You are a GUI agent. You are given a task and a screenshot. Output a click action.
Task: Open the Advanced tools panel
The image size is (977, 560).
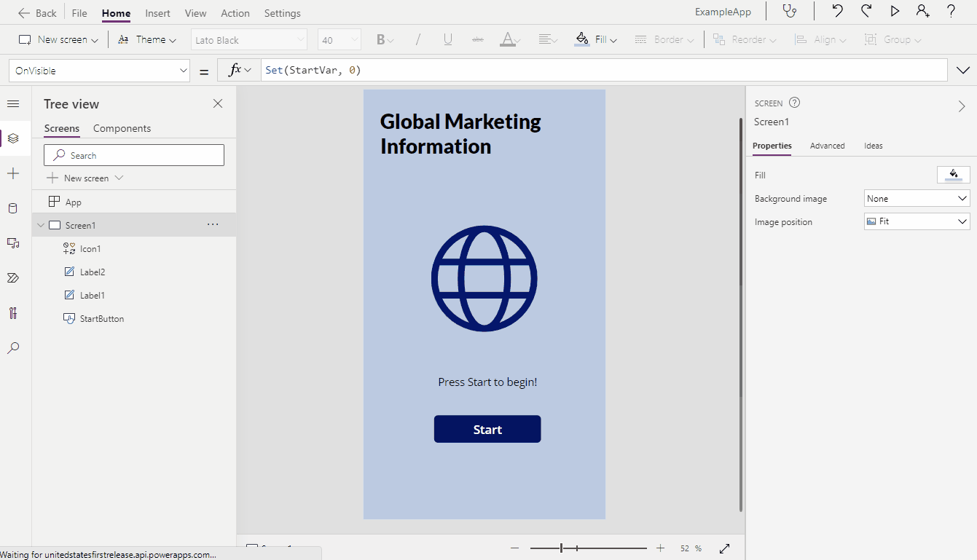click(13, 312)
